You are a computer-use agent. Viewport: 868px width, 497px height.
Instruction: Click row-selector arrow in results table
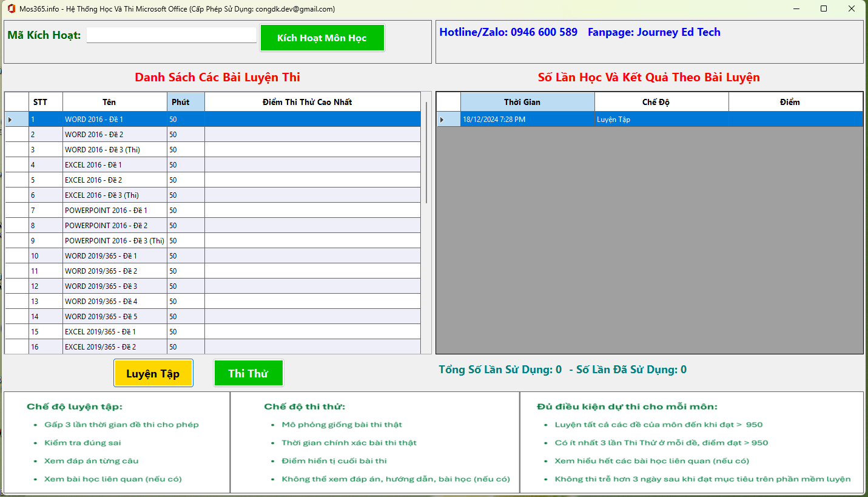(x=448, y=120)
